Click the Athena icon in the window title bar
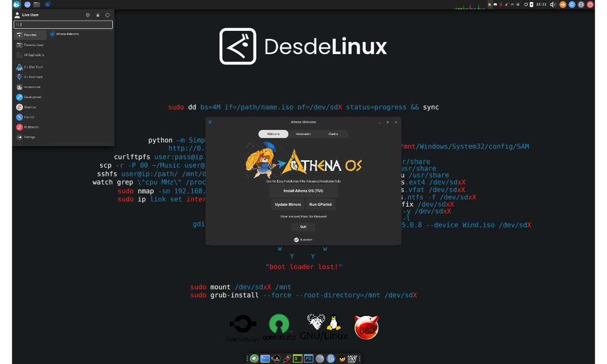 tap(210, 122)
